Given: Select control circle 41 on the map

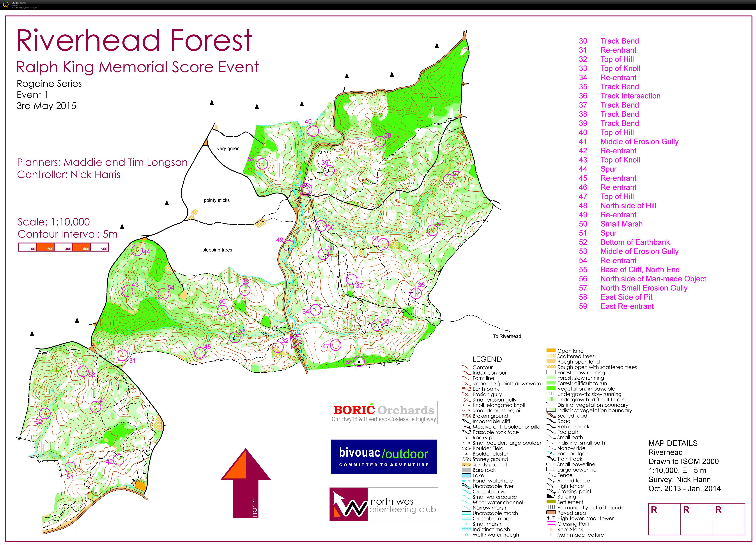Looking at the screenshot, I should pyautogui.click(x=95, y=407).
